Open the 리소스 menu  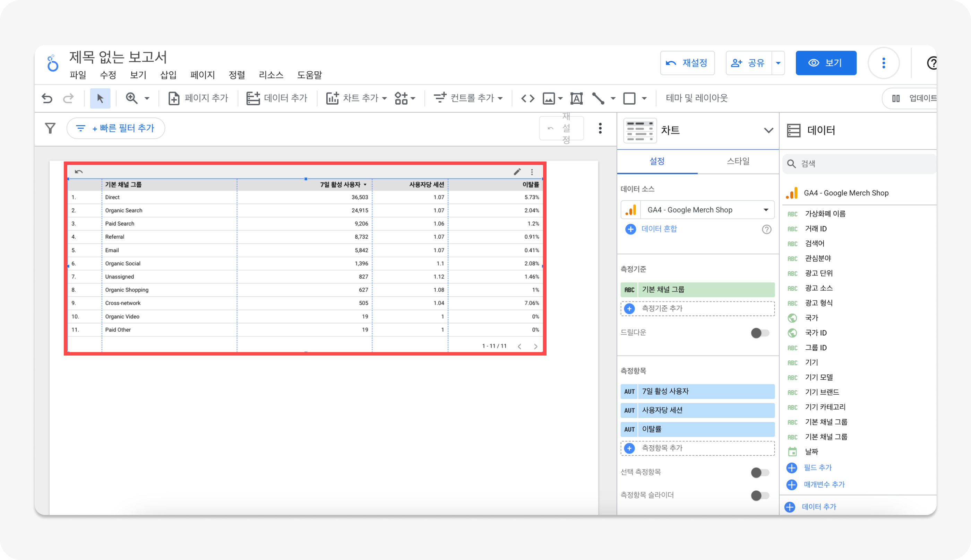(271, 75)
